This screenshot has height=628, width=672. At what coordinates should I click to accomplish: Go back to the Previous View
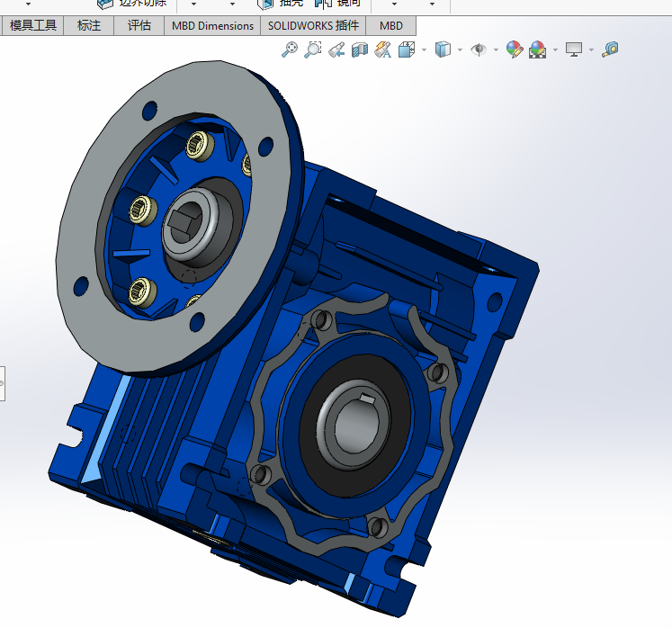[x=336, y=49]
